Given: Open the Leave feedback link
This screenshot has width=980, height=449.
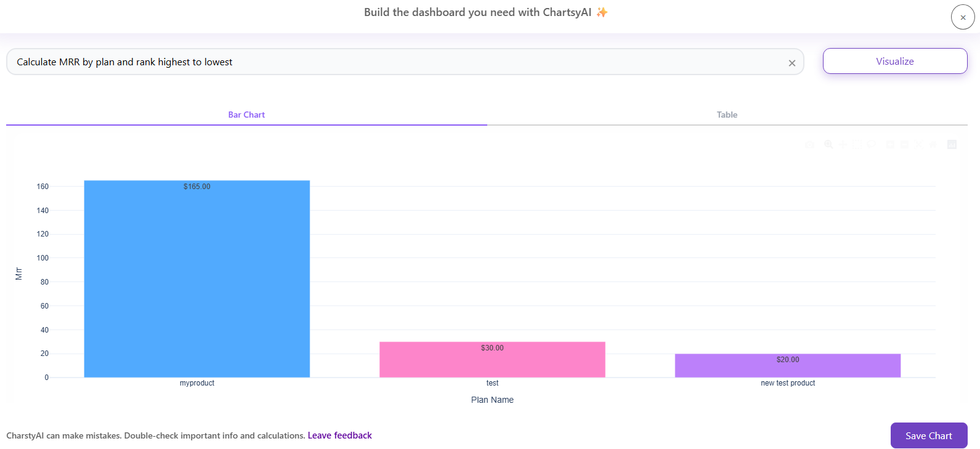Looking at the screenshot, I should pos(339,435).
